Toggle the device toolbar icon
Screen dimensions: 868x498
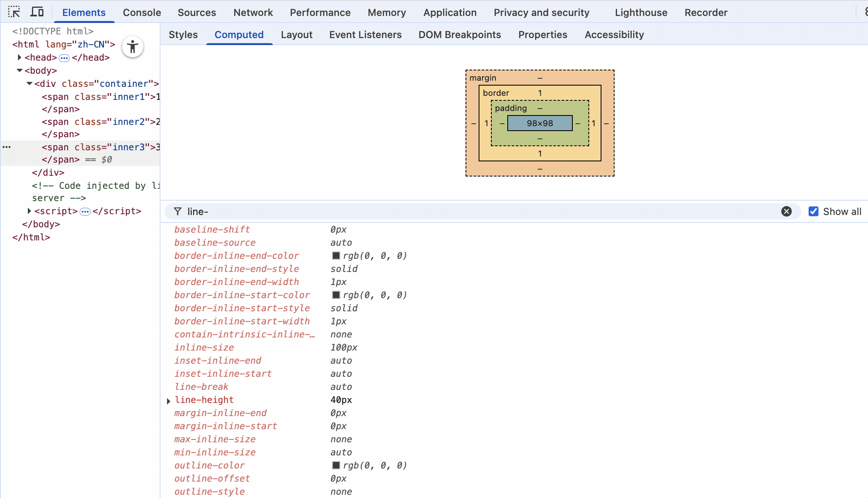[37, 12]
